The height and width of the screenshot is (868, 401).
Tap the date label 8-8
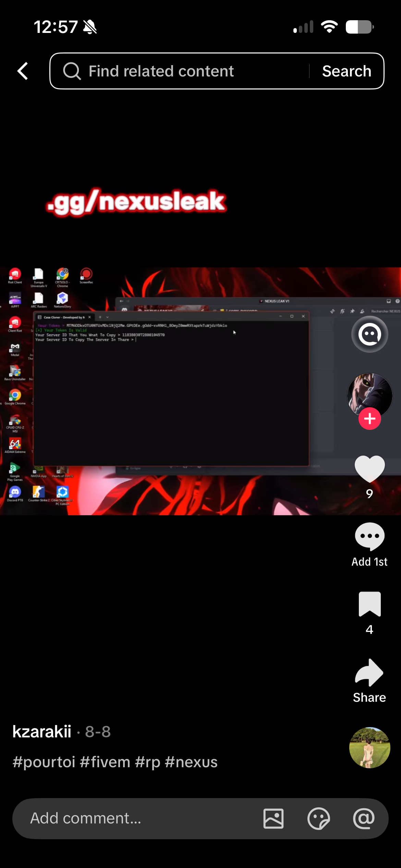click(x=98, y=732)
